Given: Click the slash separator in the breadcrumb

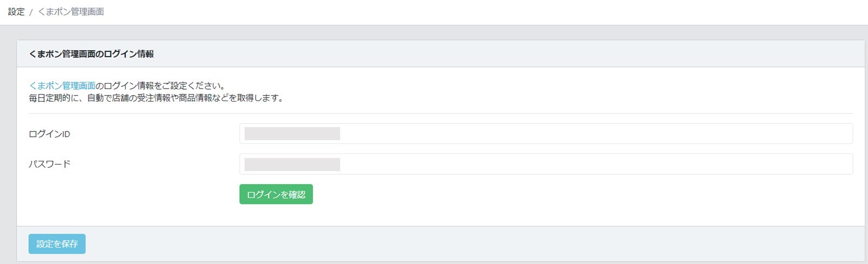Looking at the screenshot, I should 31,12.
